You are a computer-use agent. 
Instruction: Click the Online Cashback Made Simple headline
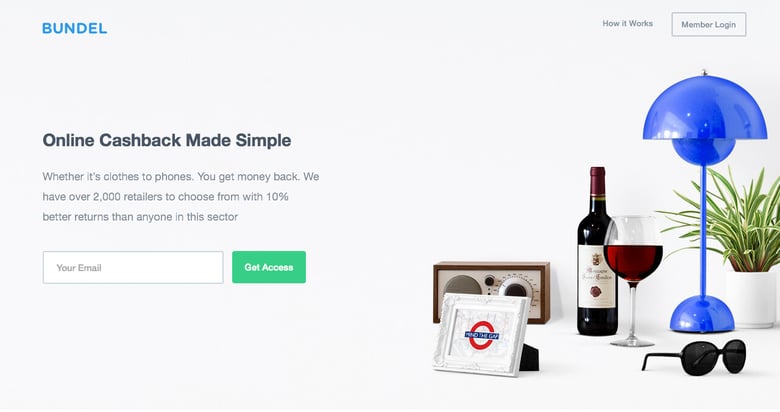tap(167, 140)
